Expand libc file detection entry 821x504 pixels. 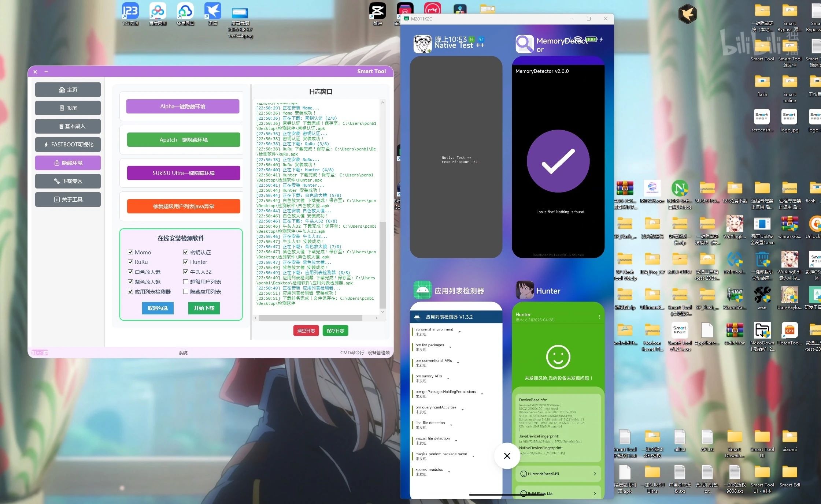[451, 425]
